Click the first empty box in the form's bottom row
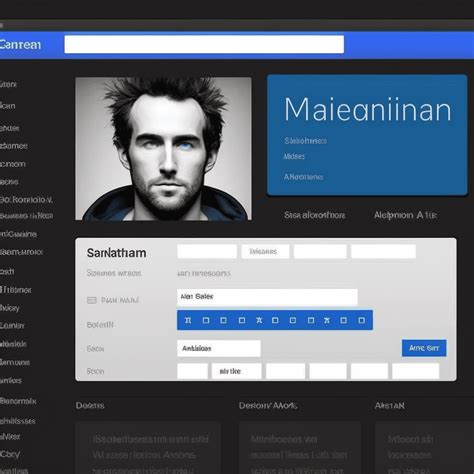 click(192, 371)
